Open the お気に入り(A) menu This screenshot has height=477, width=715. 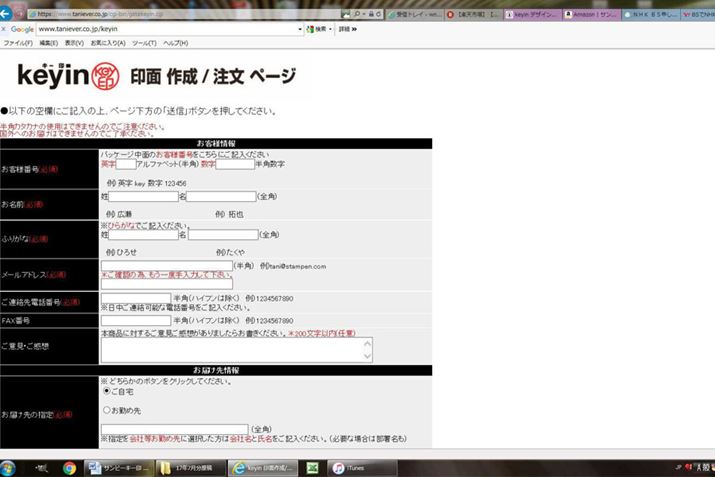(108, 43)
